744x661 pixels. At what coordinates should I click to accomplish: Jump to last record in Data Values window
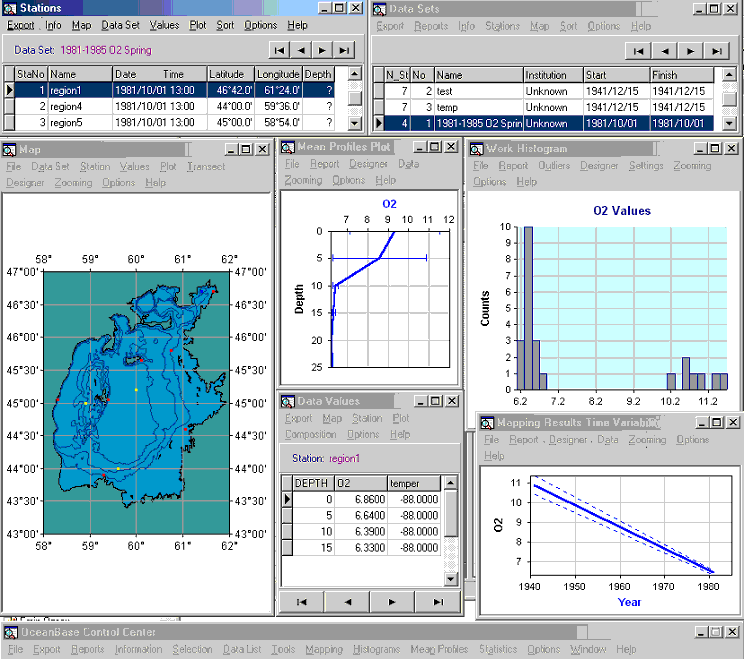pyautogui.click(x=437, y=602)
